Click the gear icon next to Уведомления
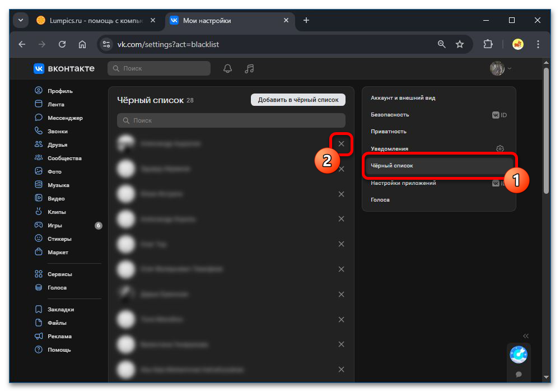 [x=500, y=149]
